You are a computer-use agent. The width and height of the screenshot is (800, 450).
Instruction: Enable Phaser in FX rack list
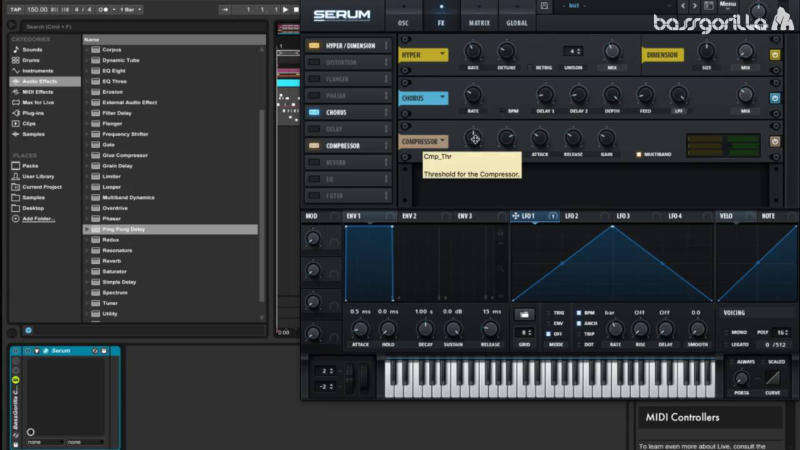[x=314, y=96]
